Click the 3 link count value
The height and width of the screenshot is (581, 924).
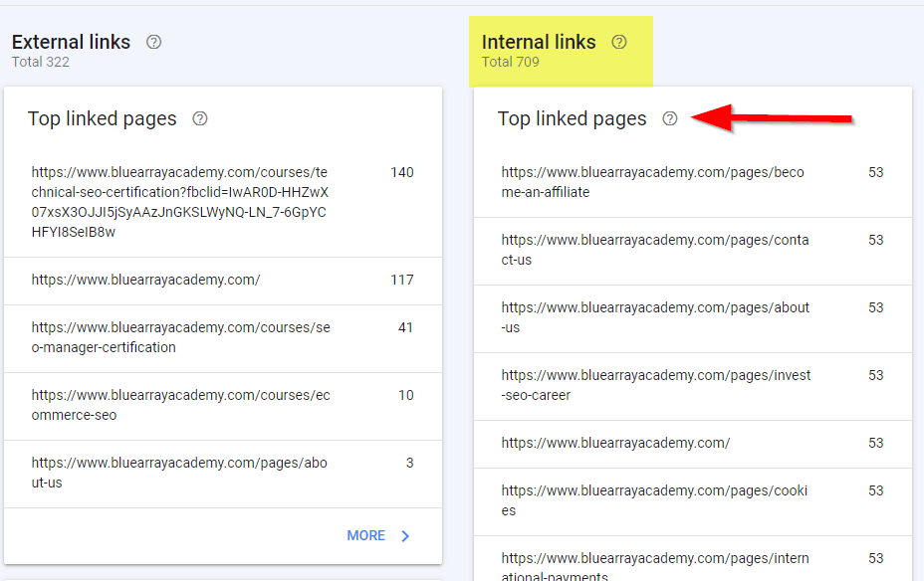[409, 464]
